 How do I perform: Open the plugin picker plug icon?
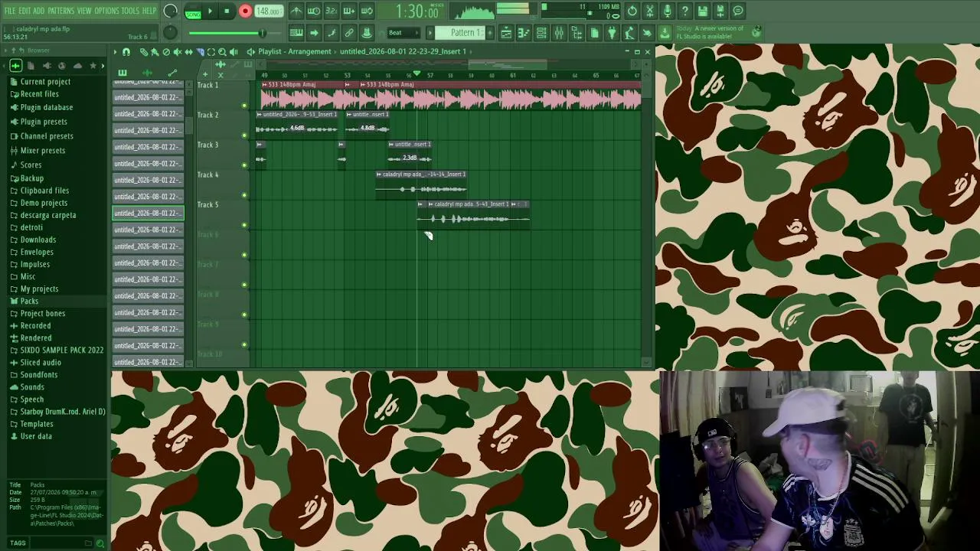pos(612,33)
